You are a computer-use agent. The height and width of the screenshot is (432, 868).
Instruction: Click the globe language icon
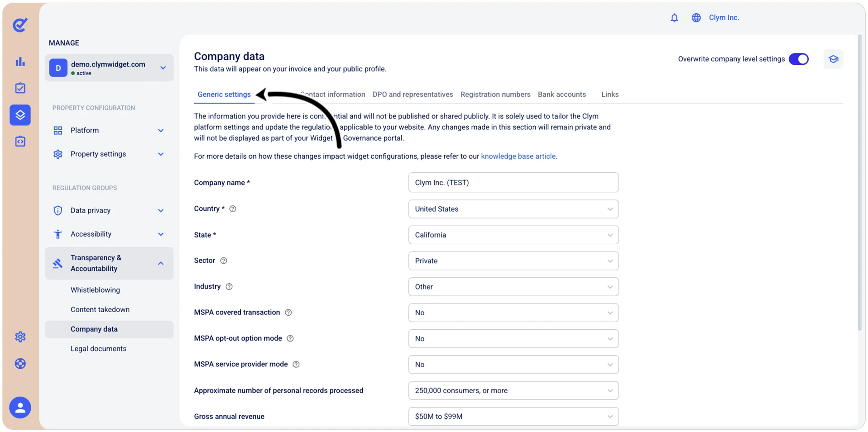pos(696,18)
